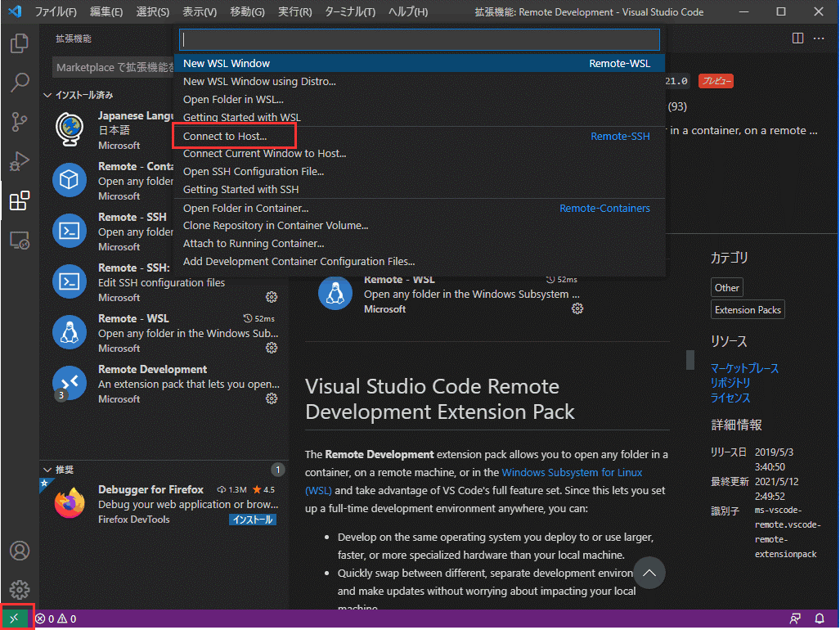Select New WSL Window command
Viewport: 840px width, 630px height.
pos(420,63)
